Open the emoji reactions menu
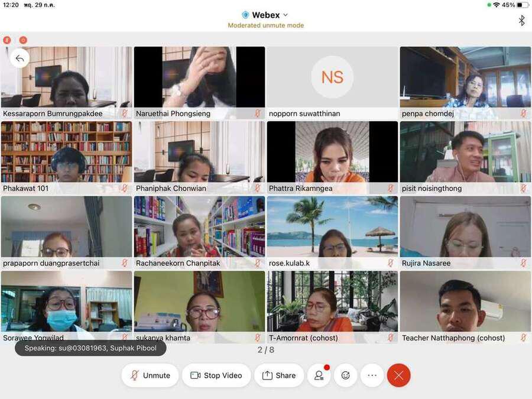 (346, 375)
